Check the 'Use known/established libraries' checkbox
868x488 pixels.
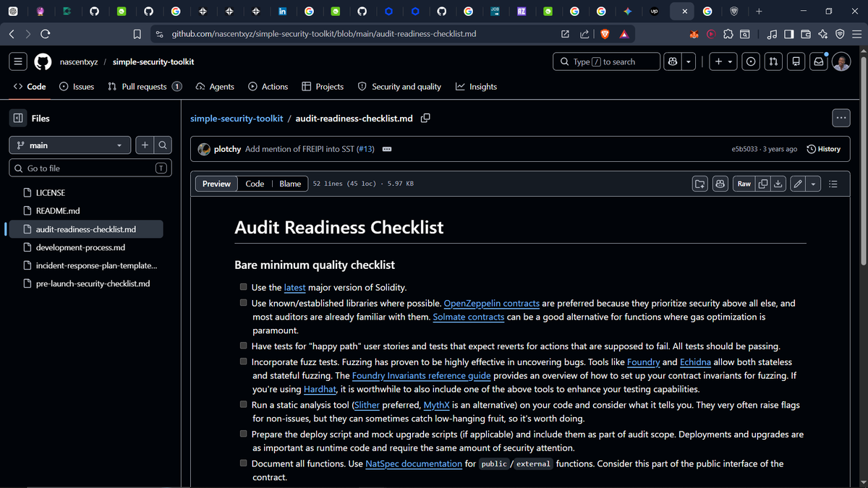click(244, 303)
